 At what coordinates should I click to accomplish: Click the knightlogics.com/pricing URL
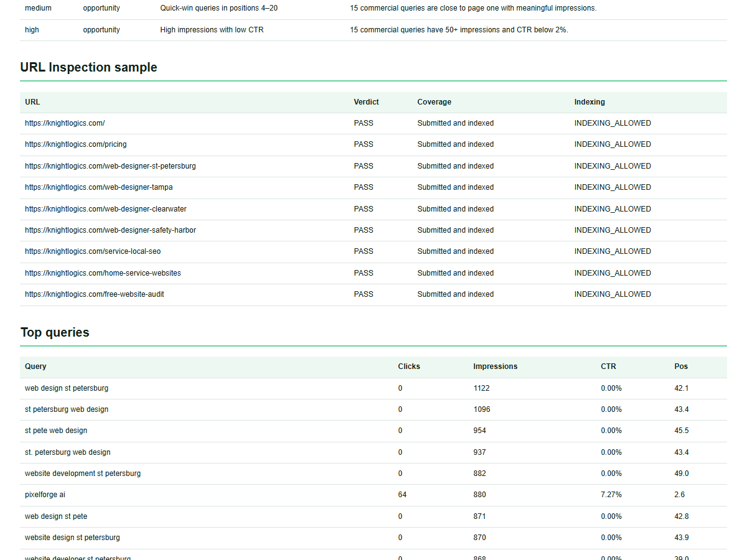point(76,144)
